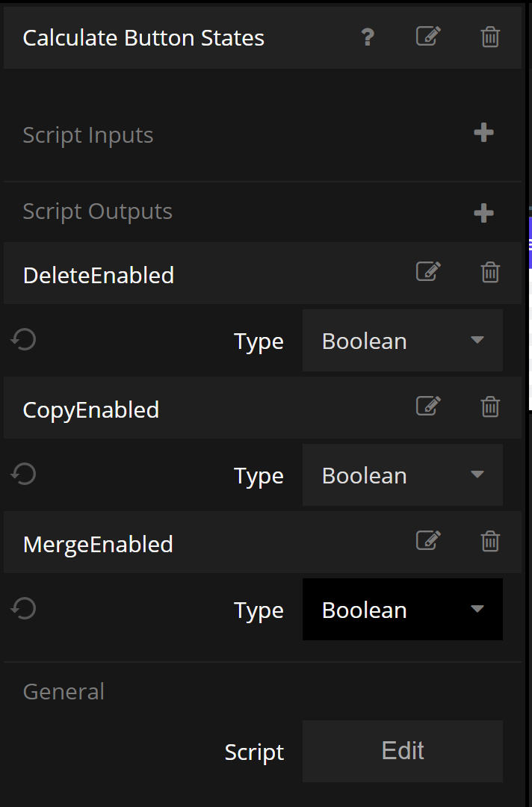Delete the DeleteEnabled output
Viewport: 532px width, 807px height.
pos(490,272)
